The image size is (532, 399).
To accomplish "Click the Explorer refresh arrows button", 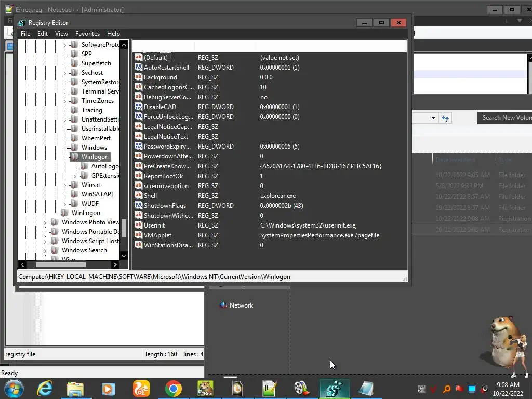I will point(445,118).
